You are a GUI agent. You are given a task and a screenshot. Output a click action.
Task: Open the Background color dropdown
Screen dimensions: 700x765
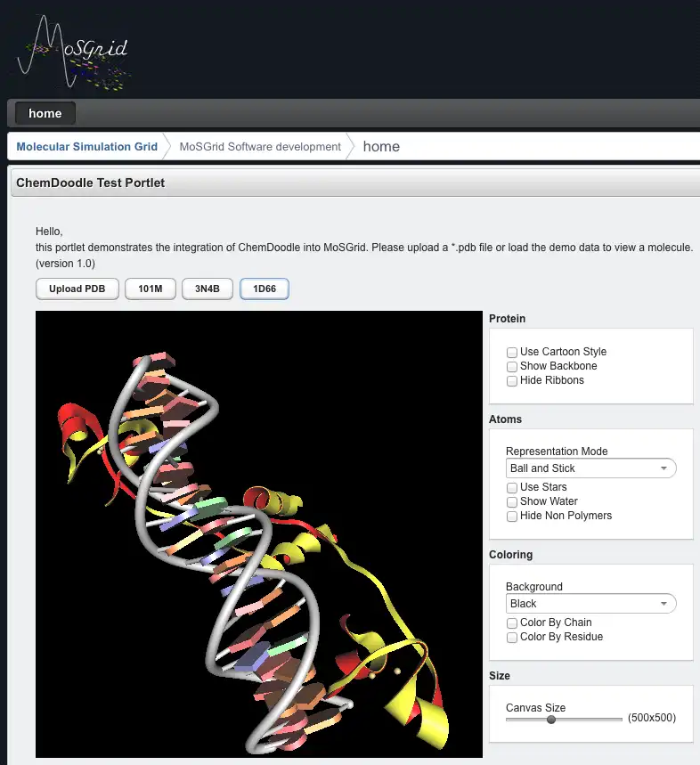(x=590, y=604)
